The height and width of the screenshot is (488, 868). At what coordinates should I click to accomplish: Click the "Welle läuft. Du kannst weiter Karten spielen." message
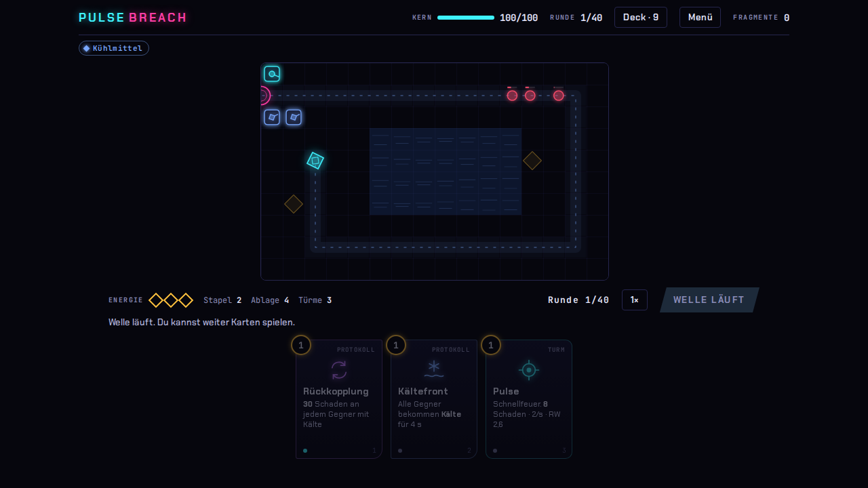point(201,322)
